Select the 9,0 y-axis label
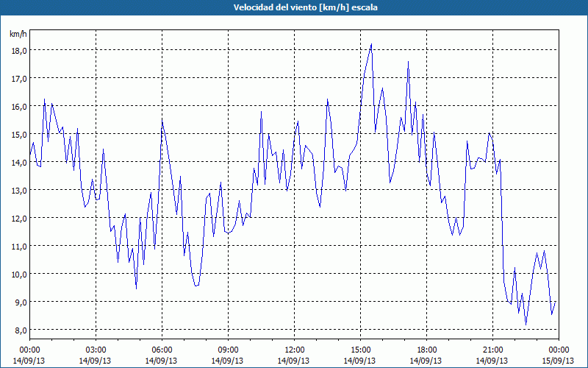 click(x=21, y=302)
